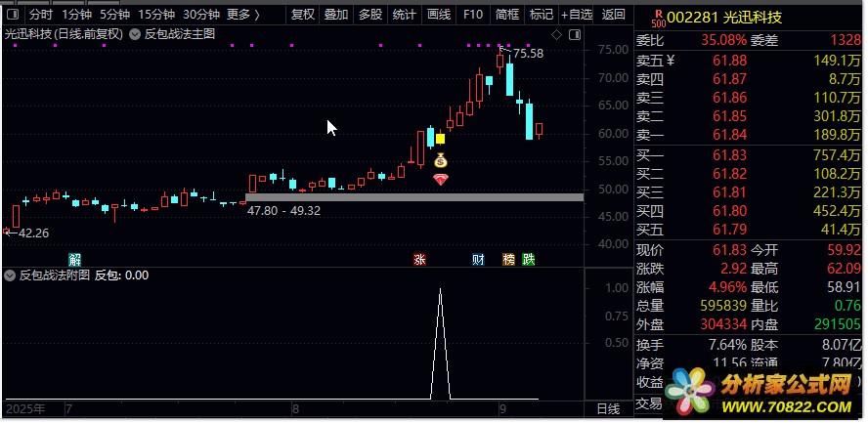Click the 75.58 high price label
868x423 pixels.
coord(528,54)
